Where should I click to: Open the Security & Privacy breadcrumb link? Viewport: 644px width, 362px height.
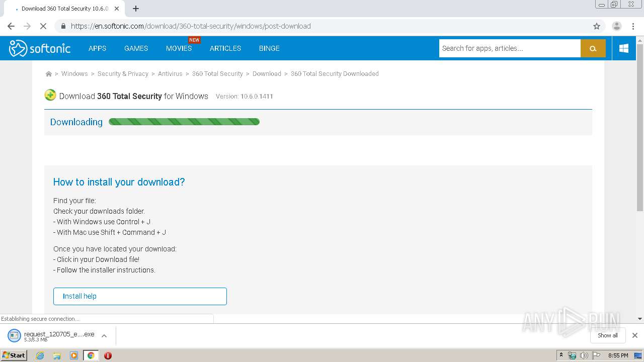(123, 74)
